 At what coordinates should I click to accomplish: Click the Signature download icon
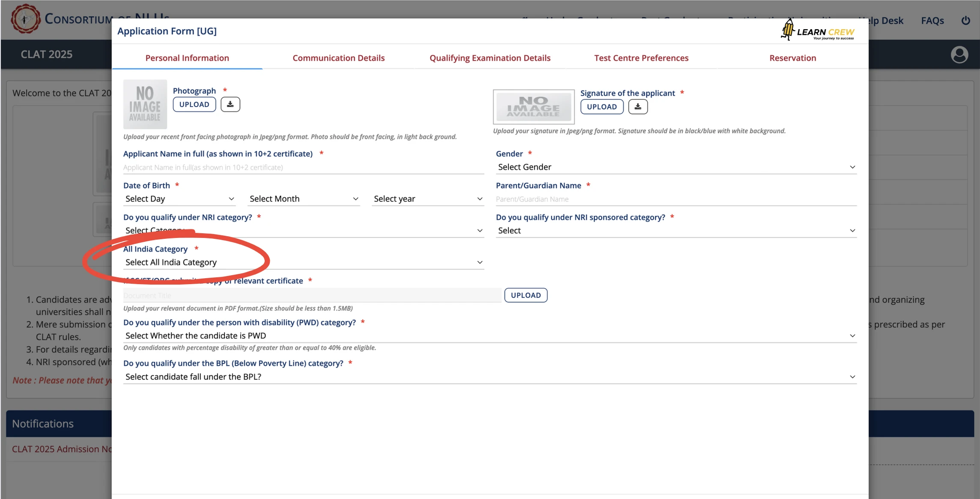coord(638,107)
